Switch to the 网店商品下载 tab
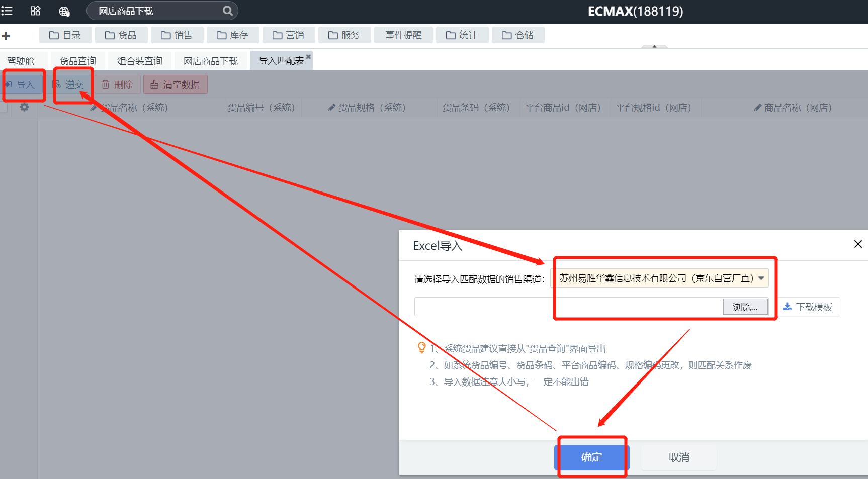 [211, 61]
